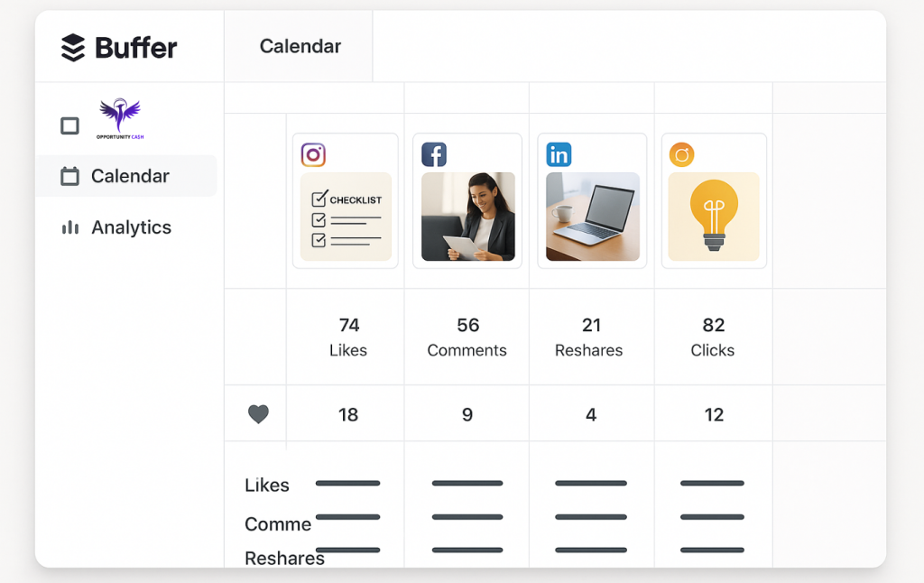Click the heart icon in metrics row

tap(258, 414)
